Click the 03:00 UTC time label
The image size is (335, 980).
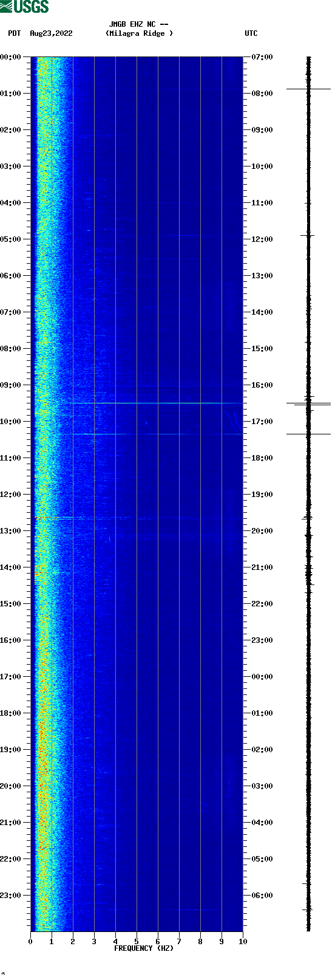pos(262,786)
